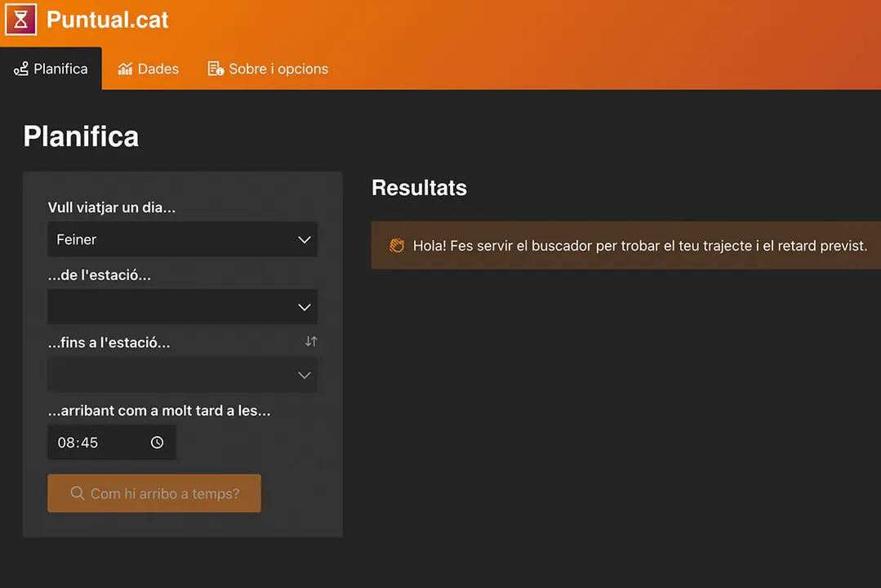Swap origin and destination stations with arrows icon
The image size is (881, 588).
(310, 342)
